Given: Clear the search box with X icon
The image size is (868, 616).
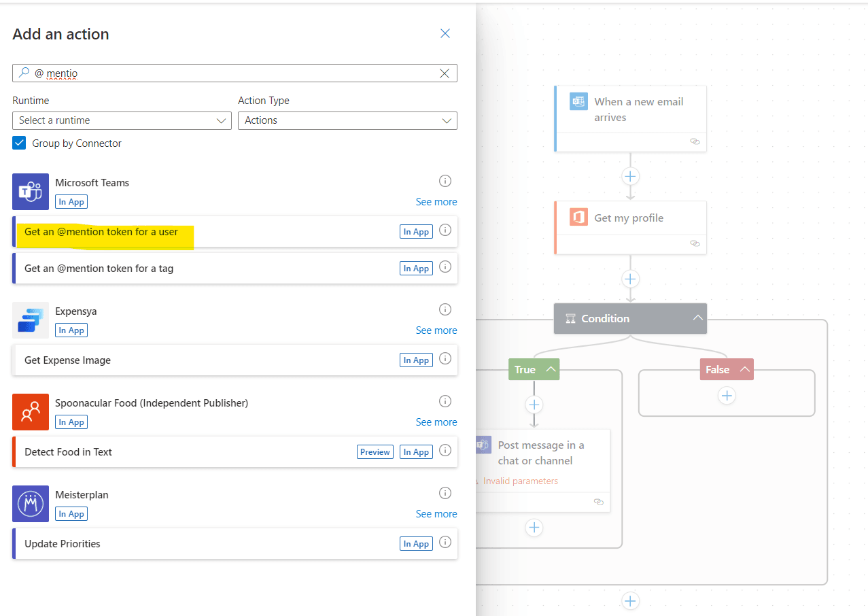Looking at the screenshot, I should tap(445, 73).
